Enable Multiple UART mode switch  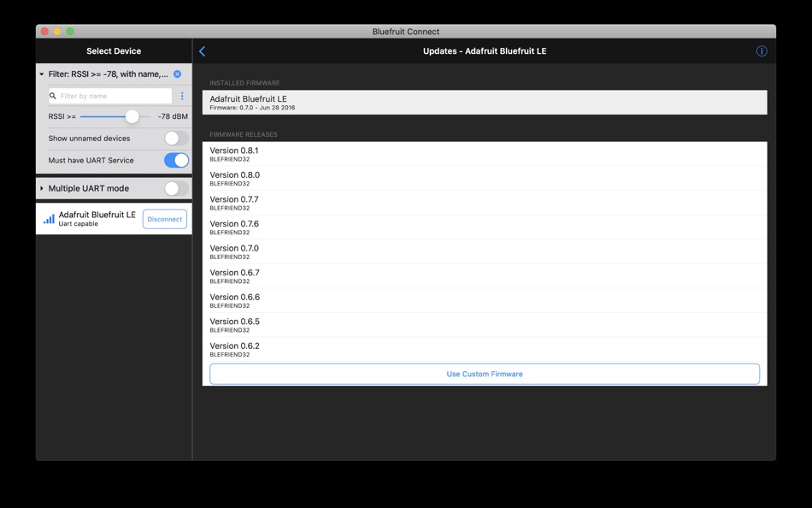pos(176,189)
